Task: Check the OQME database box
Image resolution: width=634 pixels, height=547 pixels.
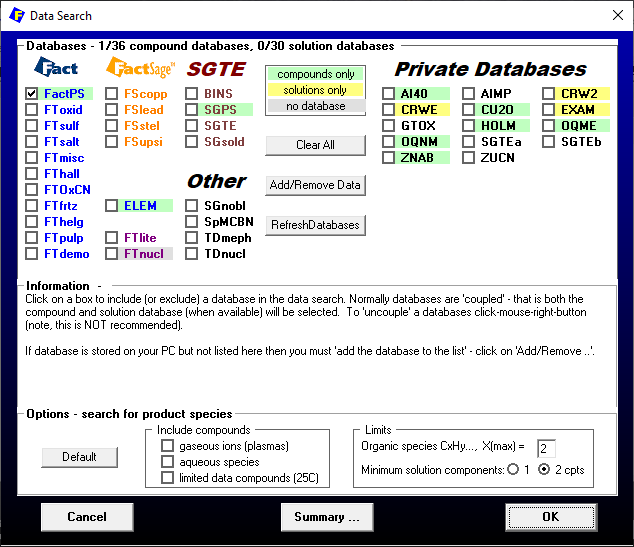Action: tap(549, 126)
